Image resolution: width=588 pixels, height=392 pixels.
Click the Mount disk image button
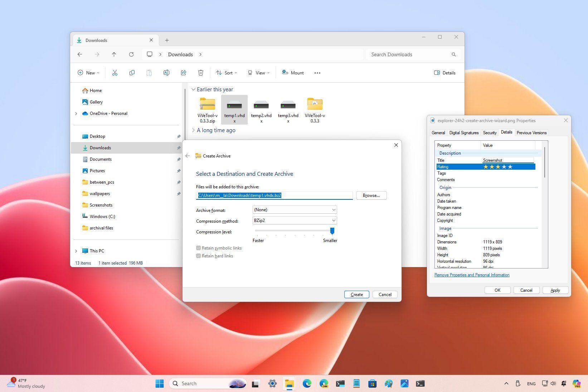(293, 73)
